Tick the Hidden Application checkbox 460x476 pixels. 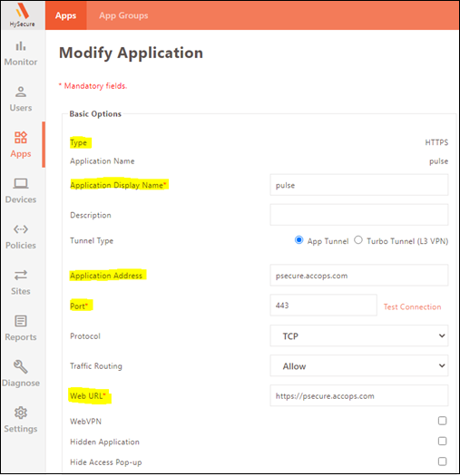[442, 441]
